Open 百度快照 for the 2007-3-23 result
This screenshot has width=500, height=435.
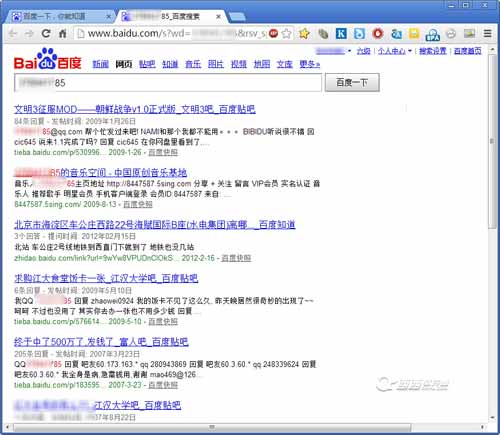[163, 385]
